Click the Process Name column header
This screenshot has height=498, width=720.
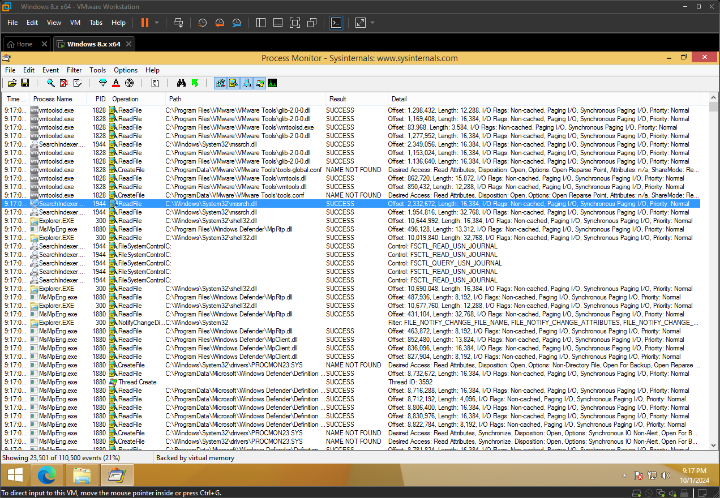point(58,99)
